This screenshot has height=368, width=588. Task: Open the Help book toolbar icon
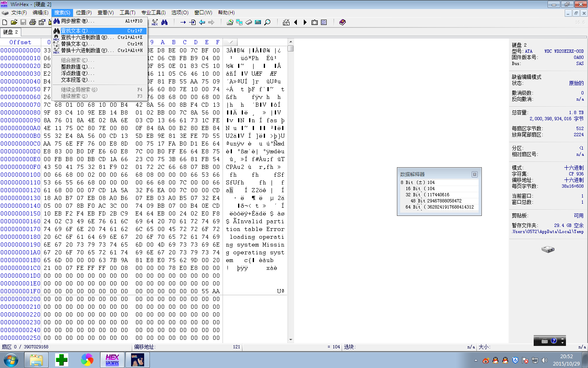pos(343,22)
